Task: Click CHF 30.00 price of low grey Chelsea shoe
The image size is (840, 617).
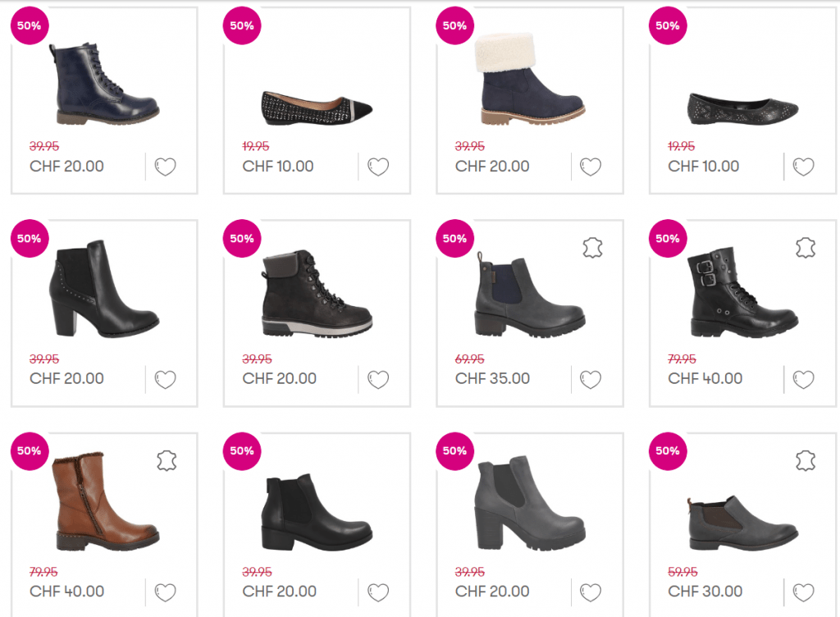Action: (x=705, y=592)
